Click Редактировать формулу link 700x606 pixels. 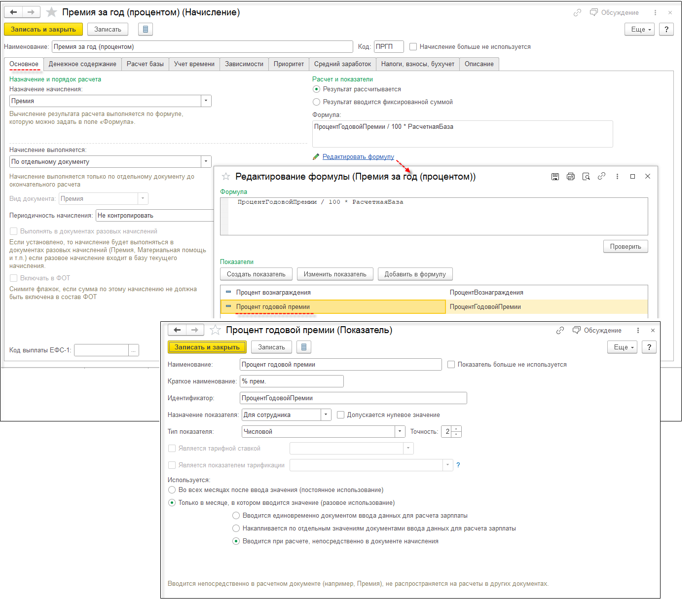coord(358,156)
